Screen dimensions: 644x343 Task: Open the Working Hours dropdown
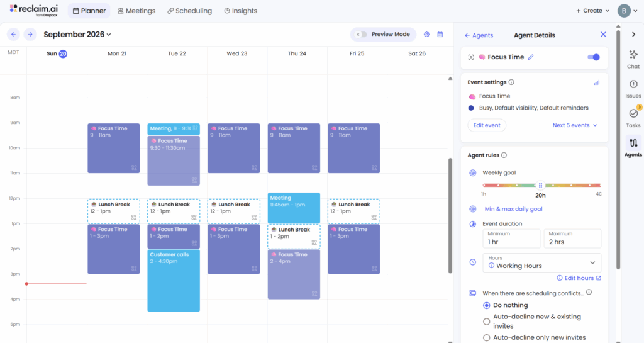(541, 262)
